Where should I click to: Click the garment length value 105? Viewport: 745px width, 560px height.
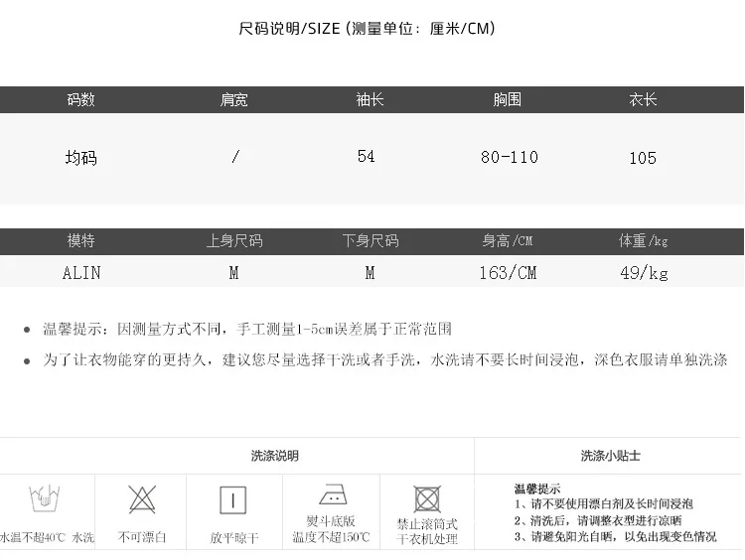coord(643,158)
